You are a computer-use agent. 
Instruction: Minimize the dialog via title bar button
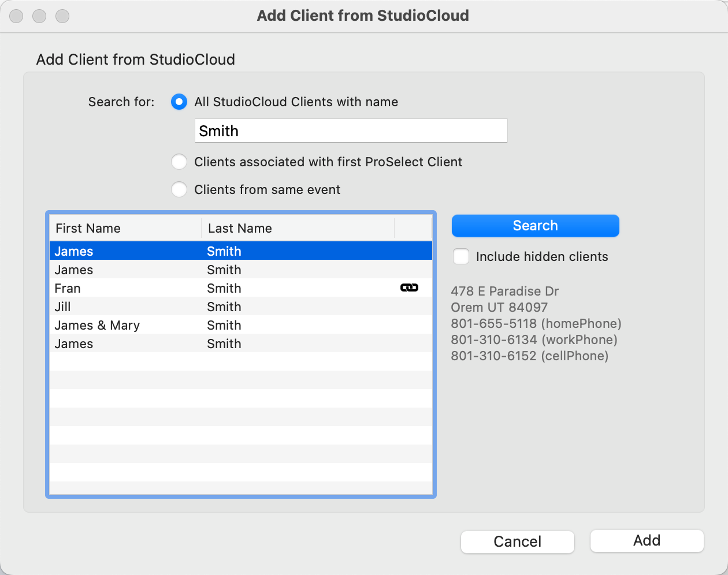point(39,16)
